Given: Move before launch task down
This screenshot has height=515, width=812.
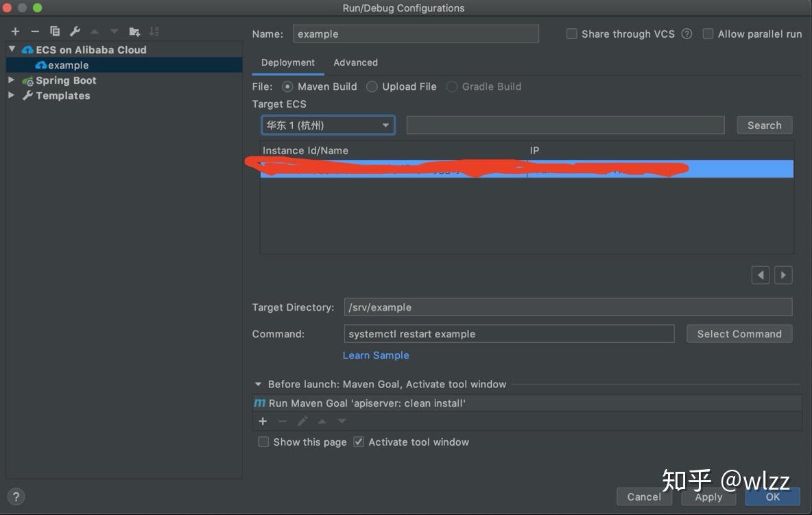Looking at the screenshot, I should (x=342, y=421).
